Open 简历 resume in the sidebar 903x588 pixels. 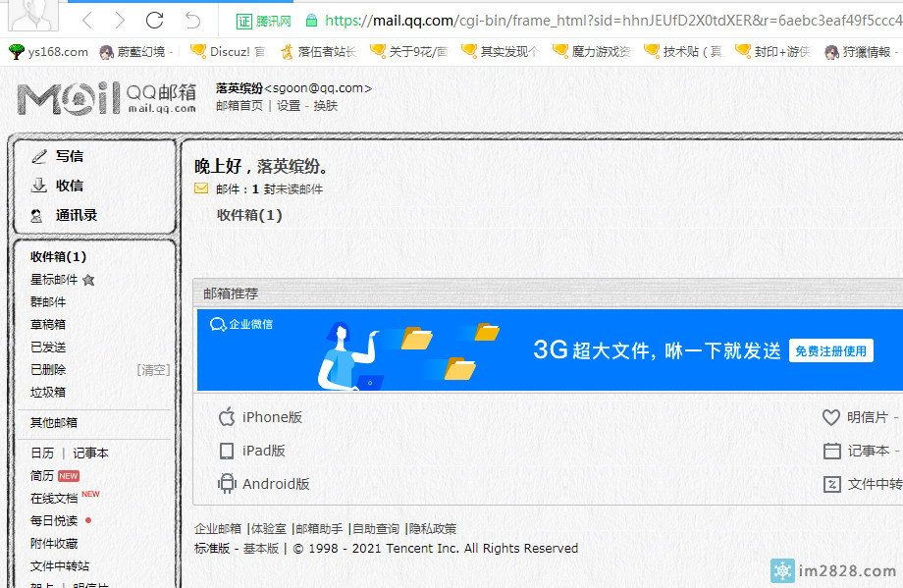tap(42, 476)
